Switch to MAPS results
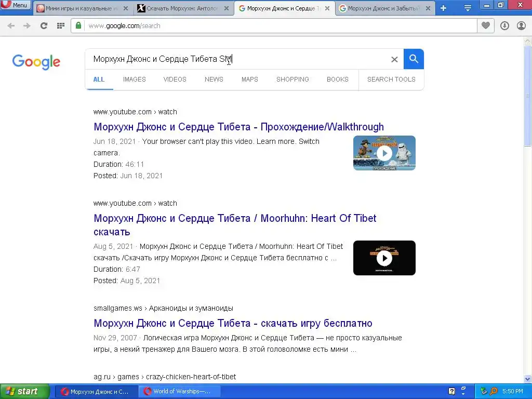This screenshot has width=532, height=399. coord(250,79)
